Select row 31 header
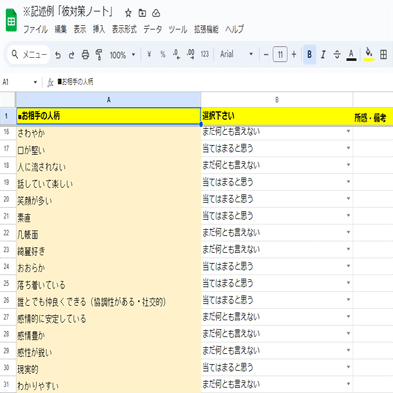This screenshot has height=393, width=393. [x=6, y=385]
